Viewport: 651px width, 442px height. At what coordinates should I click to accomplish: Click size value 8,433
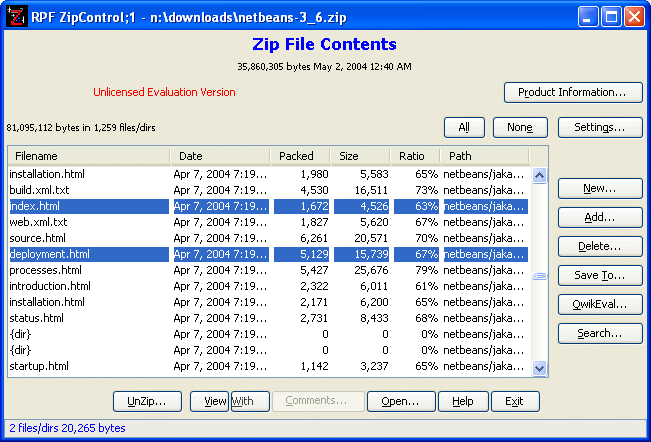(374, 318)
